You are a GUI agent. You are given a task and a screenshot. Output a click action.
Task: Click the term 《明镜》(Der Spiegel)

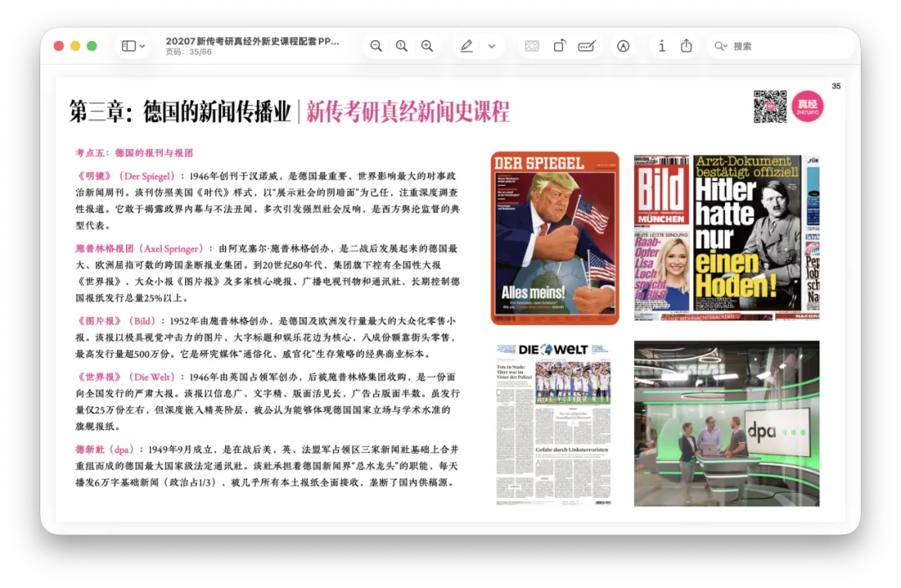pos(125,176)
